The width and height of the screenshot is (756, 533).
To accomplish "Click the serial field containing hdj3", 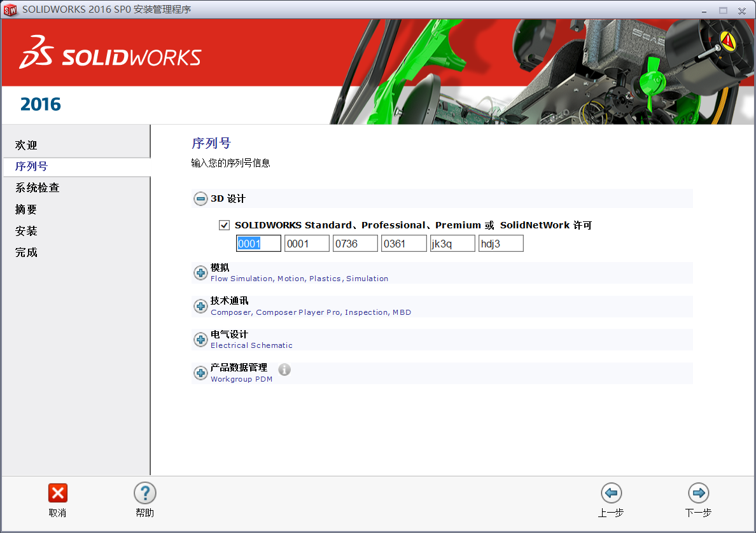I will (501, 244).
